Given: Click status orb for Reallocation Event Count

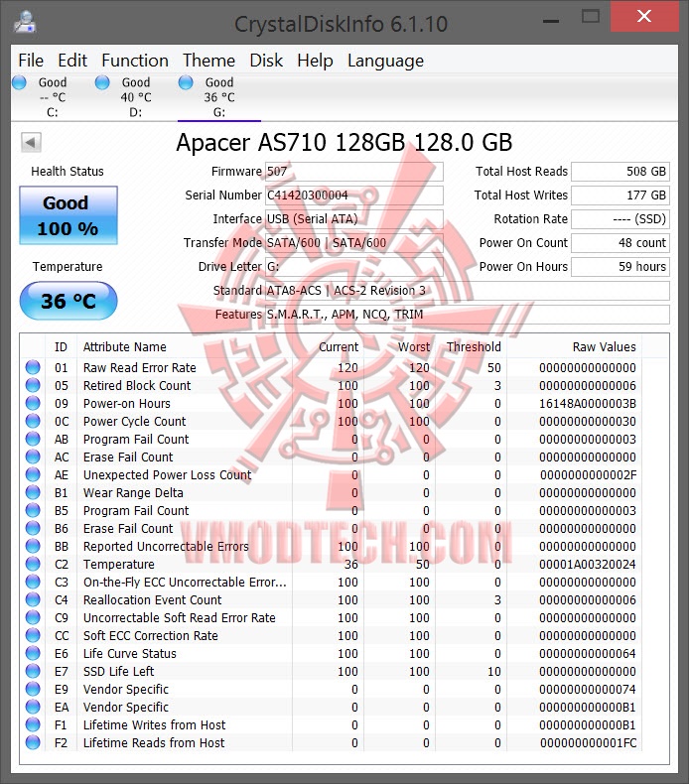Looking at the screenshot, I should coord(33,599).
